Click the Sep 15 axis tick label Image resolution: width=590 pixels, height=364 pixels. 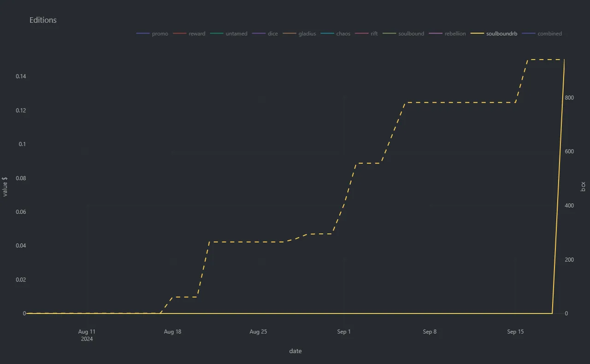click(515, 332)
